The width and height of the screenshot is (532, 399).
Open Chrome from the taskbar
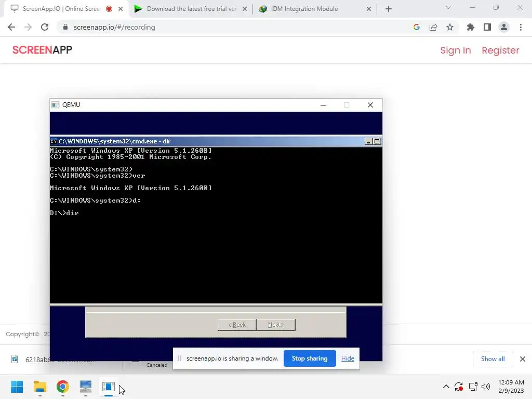62,387
